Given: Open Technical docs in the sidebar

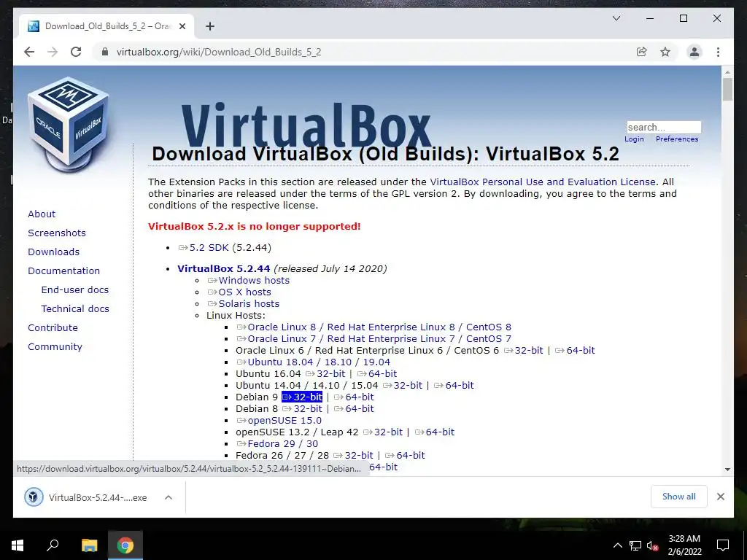Looking at the screenshot, I should coord(75,308).
